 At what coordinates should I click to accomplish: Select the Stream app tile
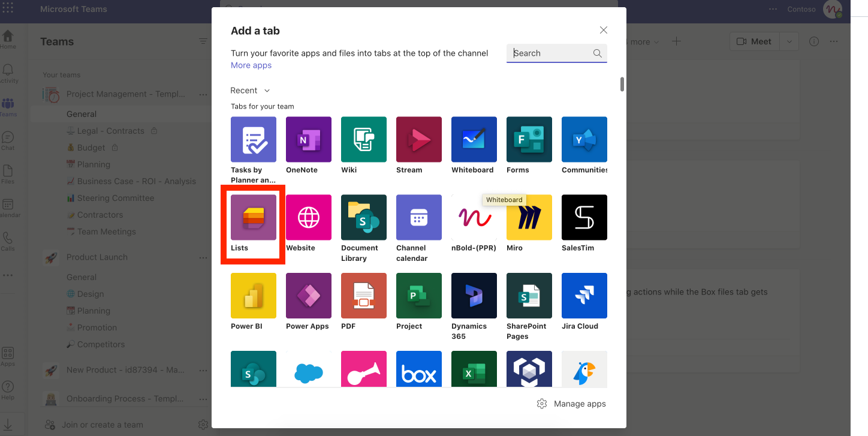(x=419, y=139)
